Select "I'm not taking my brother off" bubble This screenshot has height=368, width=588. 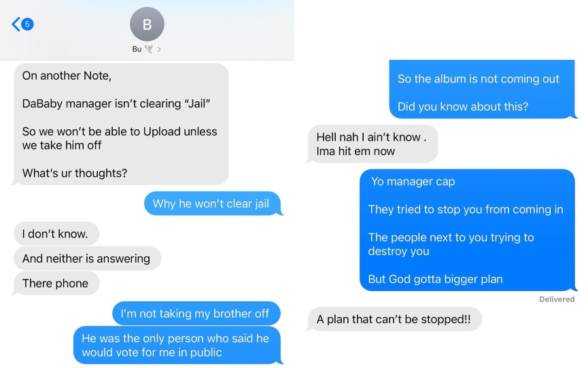click(x=196, y=313)
